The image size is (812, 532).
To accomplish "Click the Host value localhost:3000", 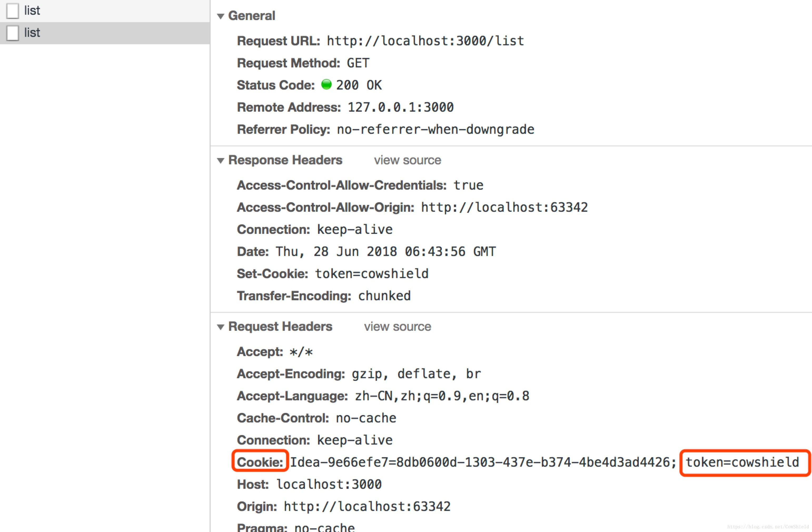I will pos(329,484).
